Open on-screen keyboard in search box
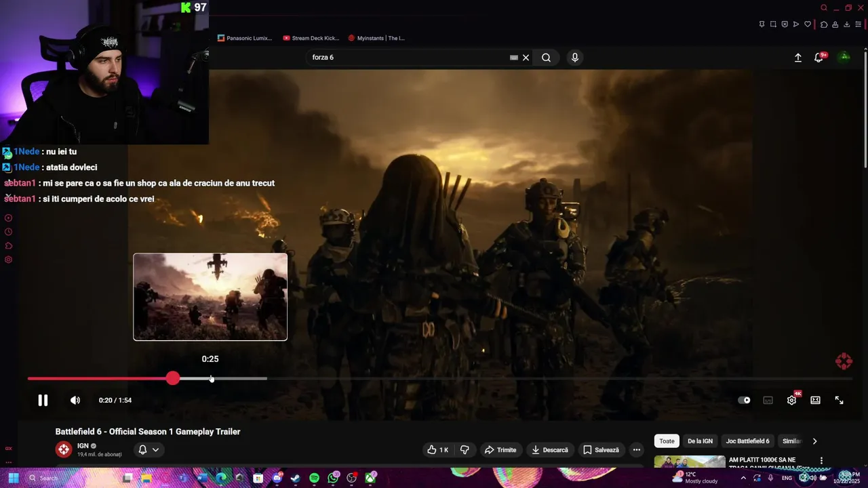This screenshot has width=868, height=488. [514, 58]
